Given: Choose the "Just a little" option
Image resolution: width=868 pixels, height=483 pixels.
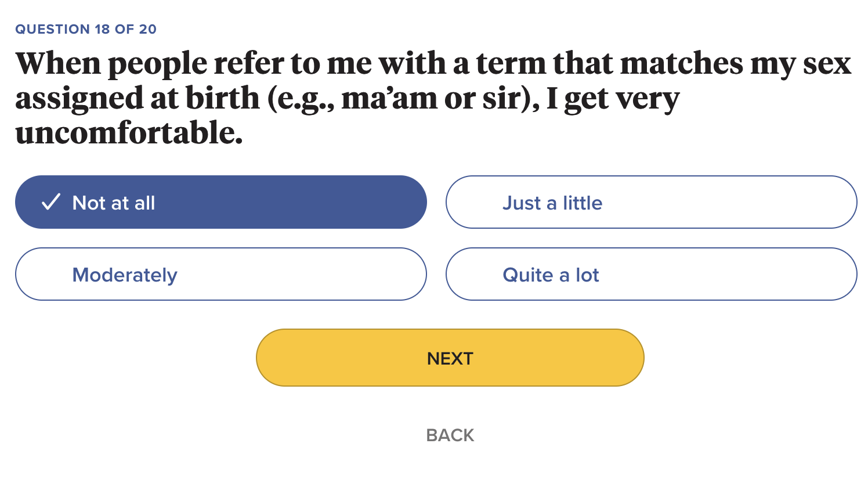Looking at the screenshot, I should point(651,202).
